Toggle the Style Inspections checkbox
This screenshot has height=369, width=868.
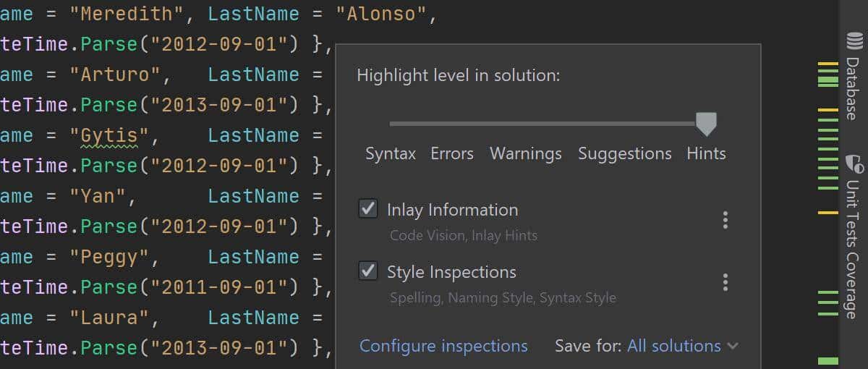[368, 271]
